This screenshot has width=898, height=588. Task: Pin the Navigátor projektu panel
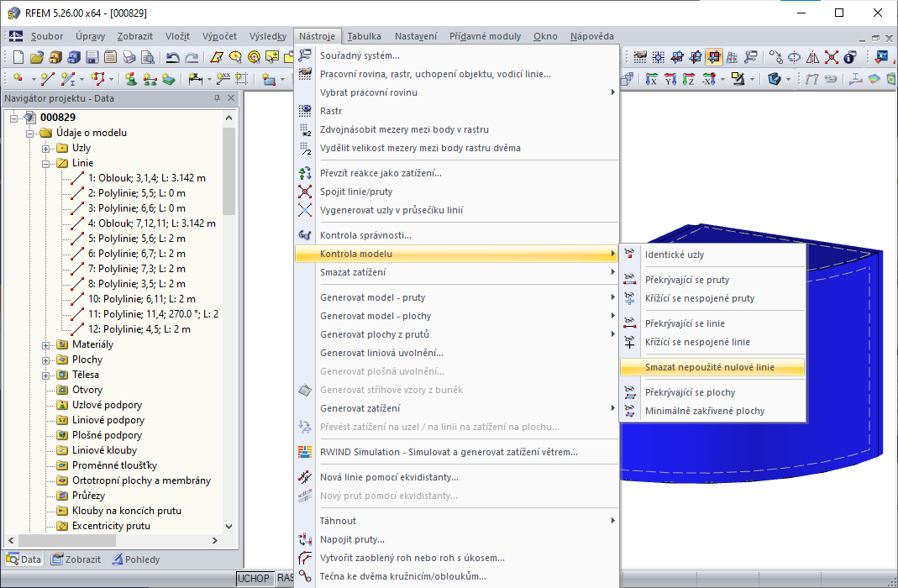217,98
